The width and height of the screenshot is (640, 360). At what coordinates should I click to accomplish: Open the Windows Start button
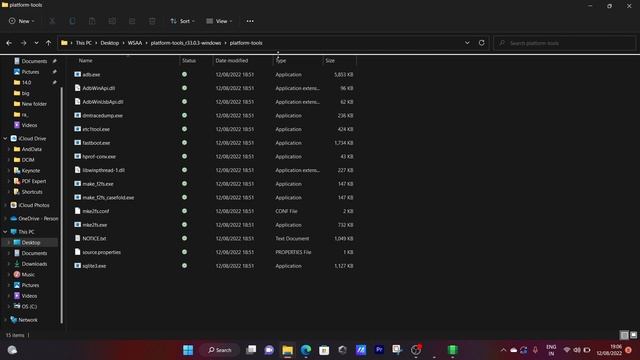tap(188, 350)
